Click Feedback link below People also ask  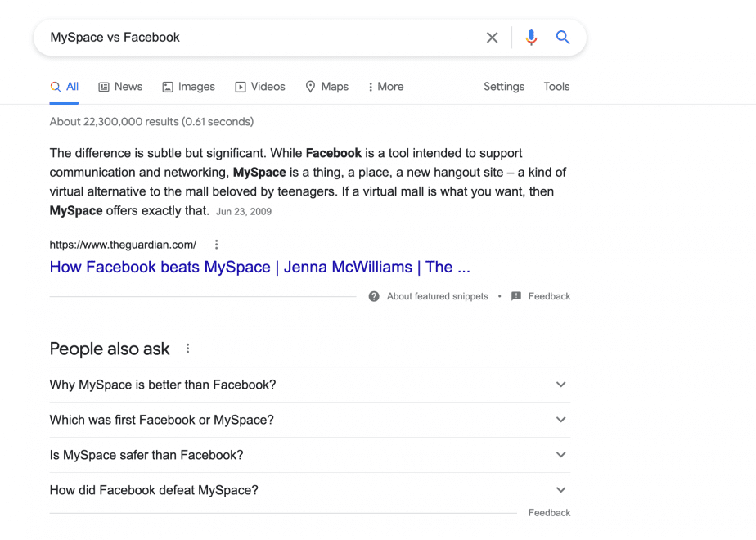pos(549,512)
